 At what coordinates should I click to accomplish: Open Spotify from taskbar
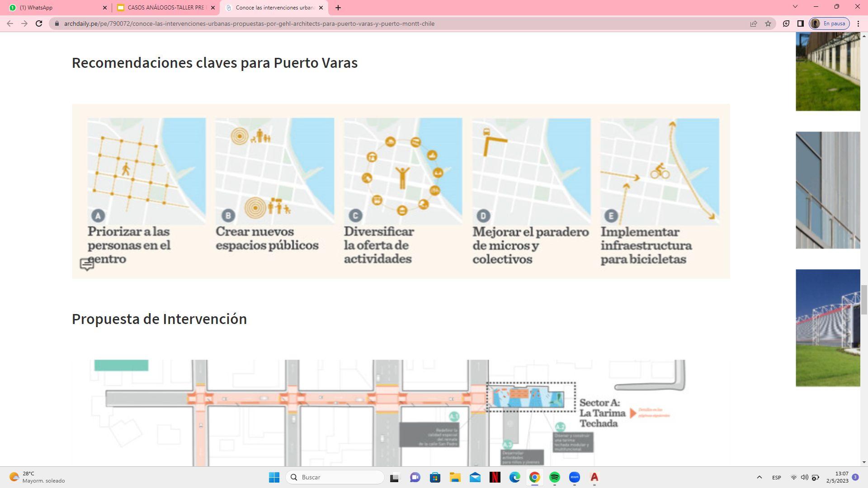click(554, 477)
